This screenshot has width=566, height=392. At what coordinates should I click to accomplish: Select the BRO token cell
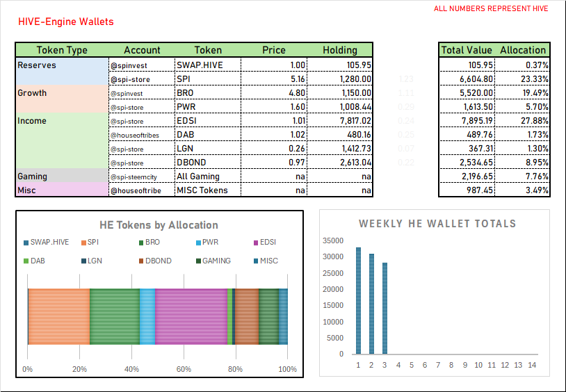point(208,92)
